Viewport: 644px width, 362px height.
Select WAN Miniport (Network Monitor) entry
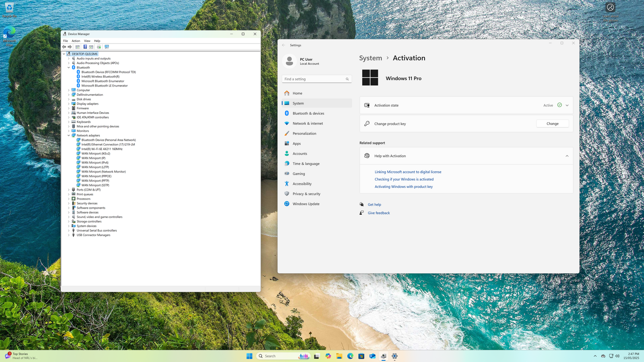103,172
